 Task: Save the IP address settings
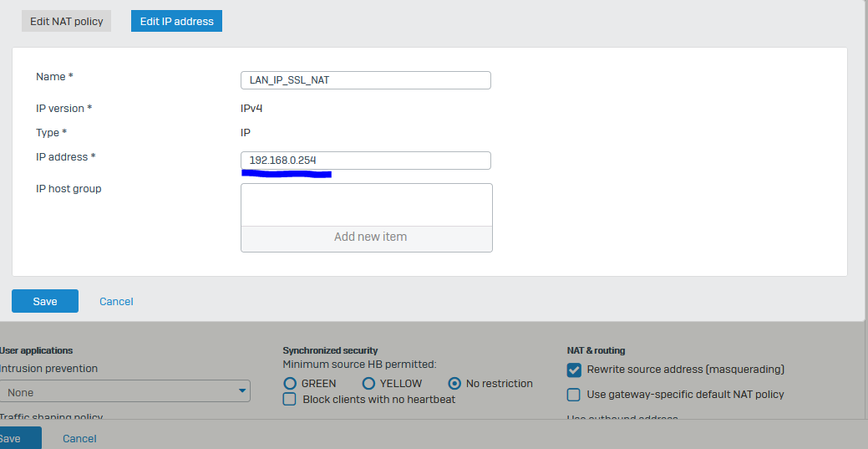(x=45, y=301)
